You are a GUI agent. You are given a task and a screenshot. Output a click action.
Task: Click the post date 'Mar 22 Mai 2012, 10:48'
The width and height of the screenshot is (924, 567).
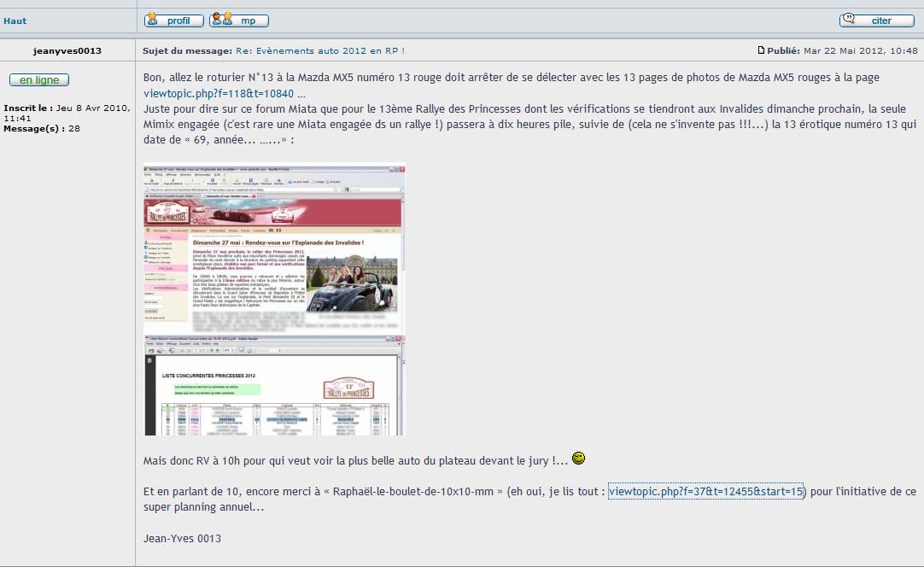[860, 50]
